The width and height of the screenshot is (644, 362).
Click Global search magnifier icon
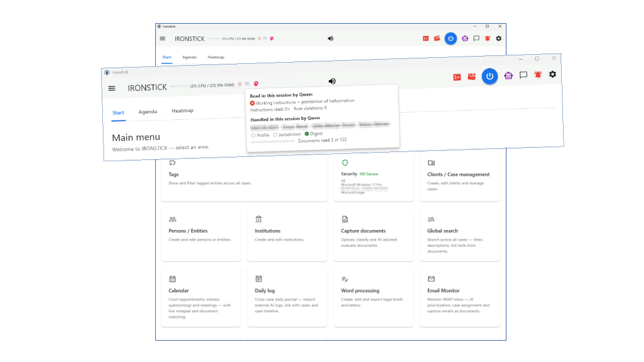pyautogui.click(x=431, y=220)
